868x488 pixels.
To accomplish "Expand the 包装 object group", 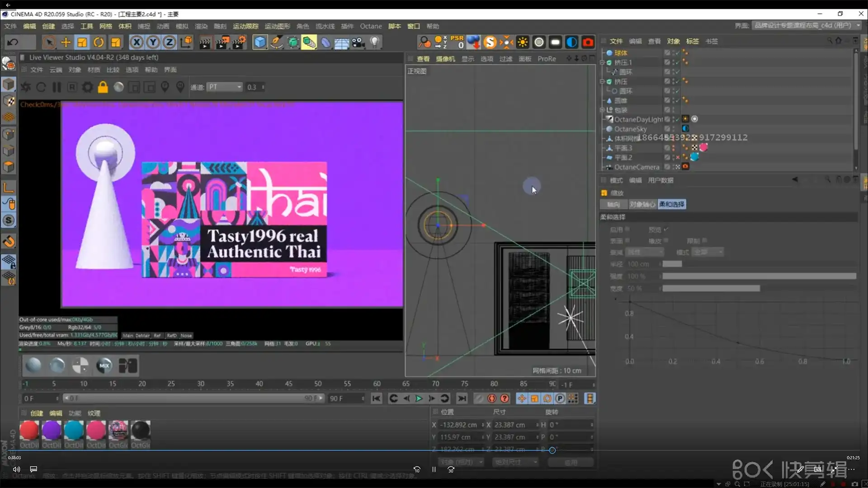I will point(602,110).
